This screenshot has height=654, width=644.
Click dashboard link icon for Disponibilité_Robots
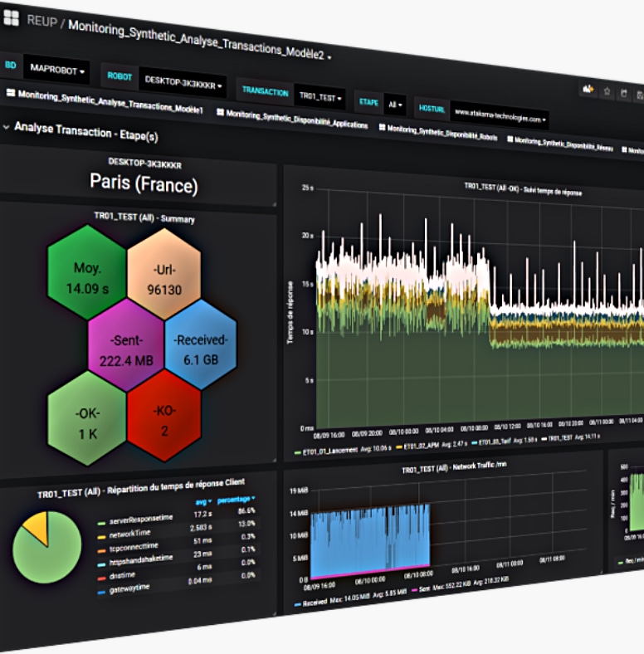[x=382, y=127]
